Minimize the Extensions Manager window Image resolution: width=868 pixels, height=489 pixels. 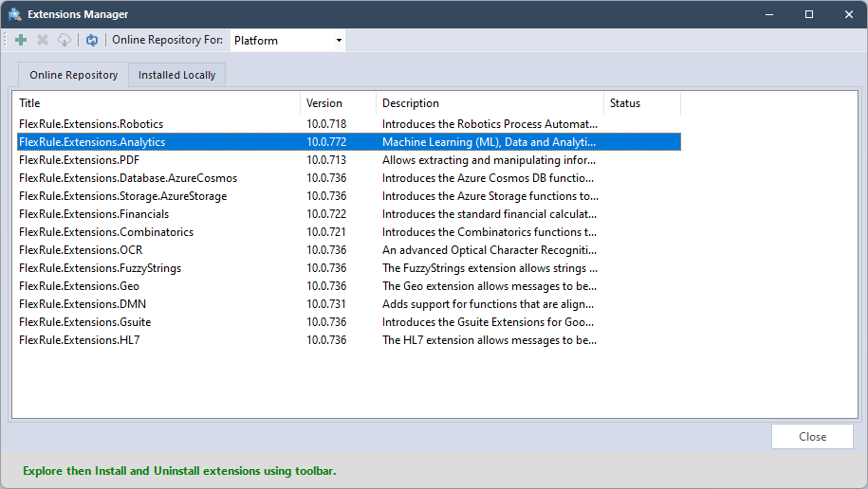(x=769, y=14)
